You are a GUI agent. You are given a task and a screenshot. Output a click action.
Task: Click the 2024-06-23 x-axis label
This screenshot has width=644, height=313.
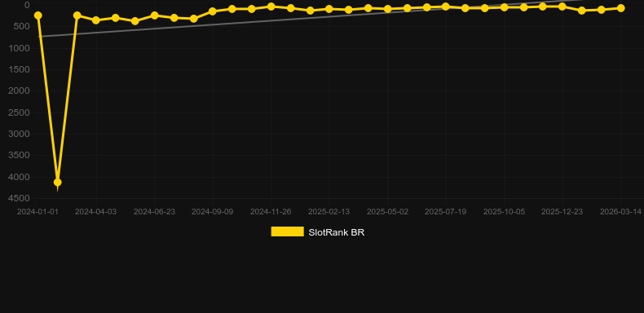[154, 212]
